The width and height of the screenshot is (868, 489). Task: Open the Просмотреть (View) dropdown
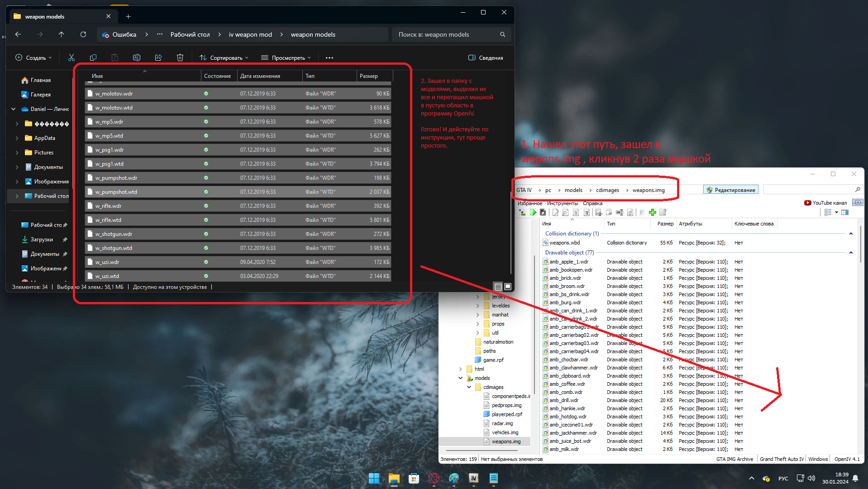tap(286, 58)
